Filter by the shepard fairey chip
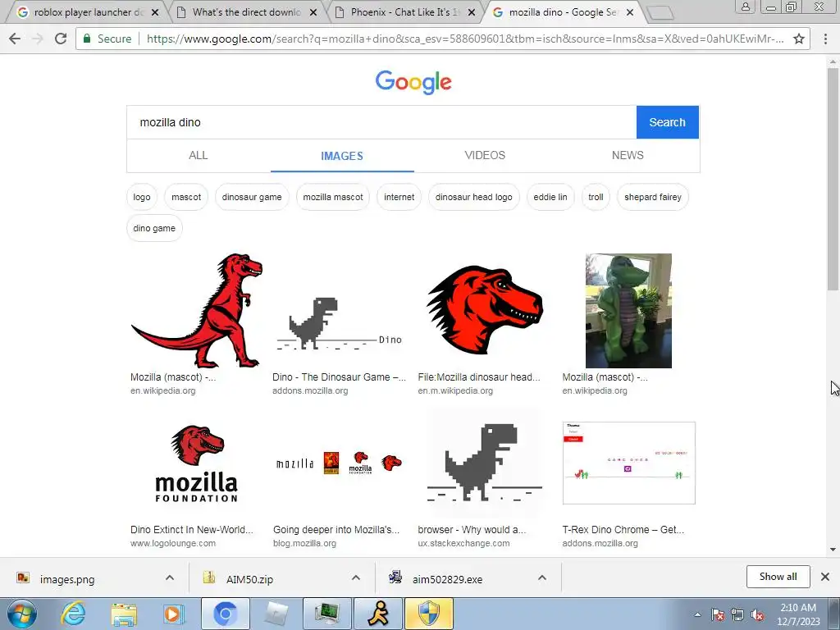 tap(653, 197)
